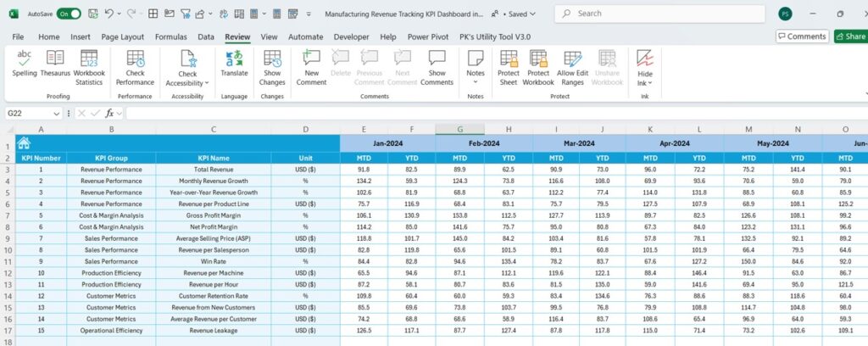Click Check Performance
868x346 pixels.
(x=135, y=68)
